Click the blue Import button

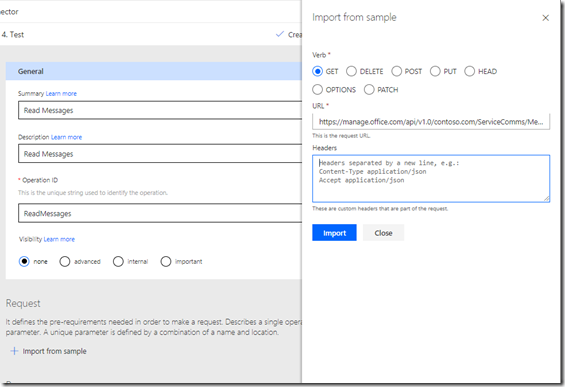334,233
